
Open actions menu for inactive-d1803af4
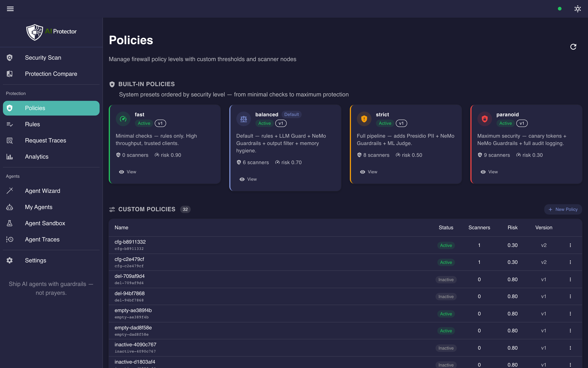pyautogui.click(x=570, y=365)
